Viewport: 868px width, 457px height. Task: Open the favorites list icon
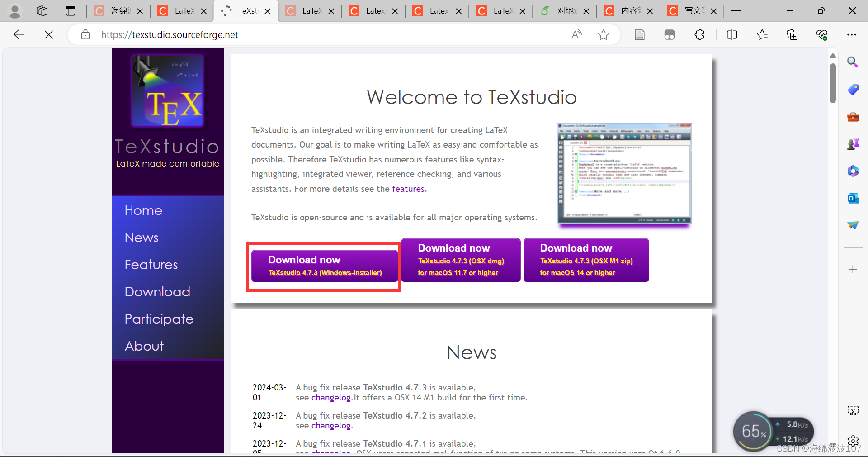click(x=762, y=34)
